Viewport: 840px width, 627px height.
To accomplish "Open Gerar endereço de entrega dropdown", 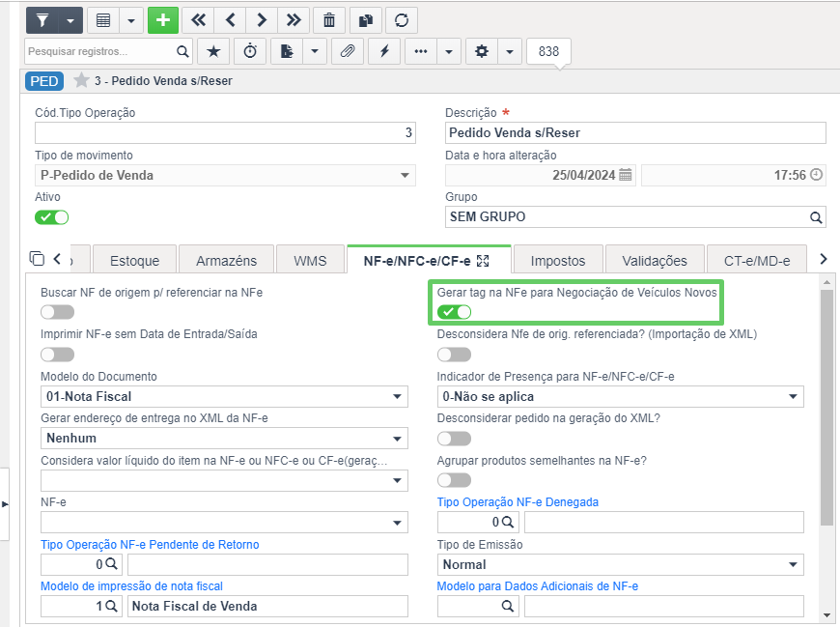I will tap(224, 439).
